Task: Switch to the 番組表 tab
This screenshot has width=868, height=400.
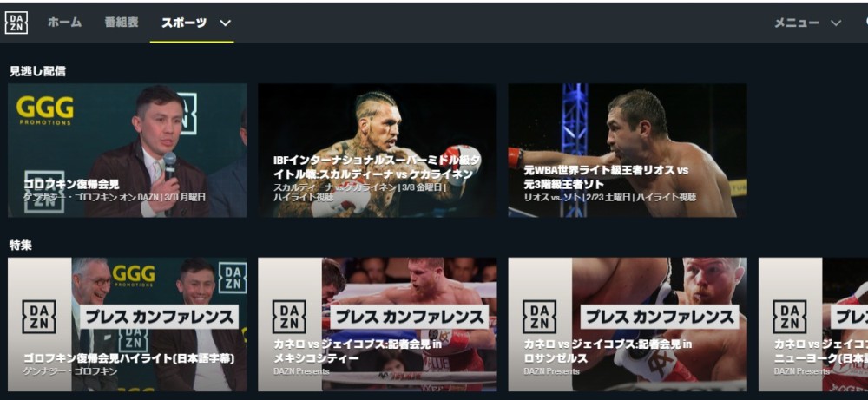Action: pyautogui.click(x=122, y=23)
